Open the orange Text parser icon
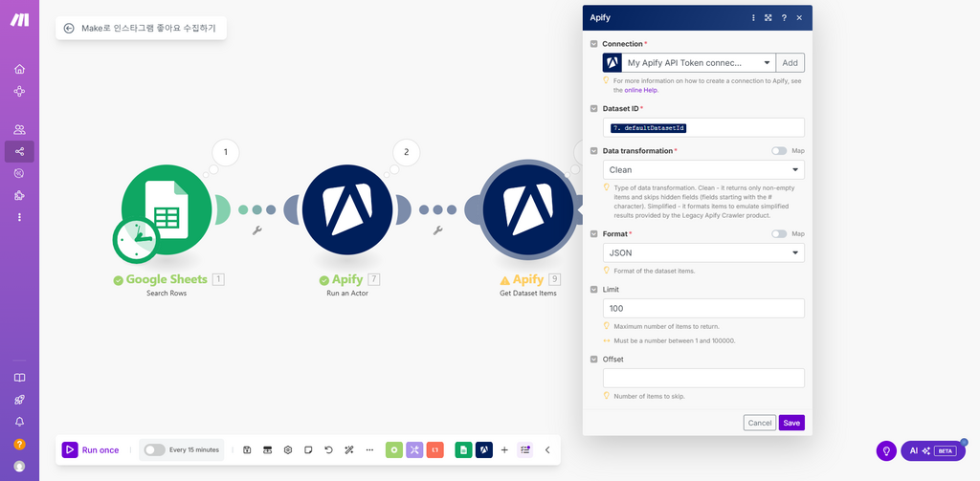This screenshot has height=481, width=980. (435, 449)
